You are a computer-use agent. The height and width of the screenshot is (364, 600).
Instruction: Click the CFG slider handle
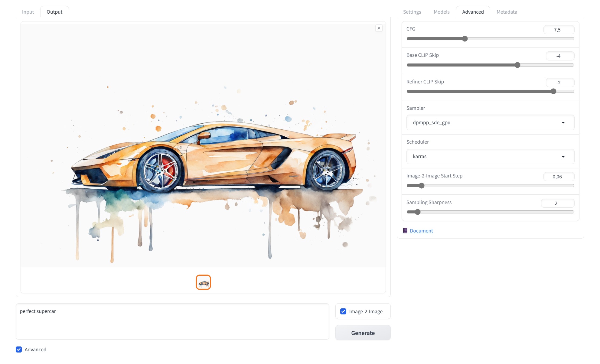pos(465,39)
